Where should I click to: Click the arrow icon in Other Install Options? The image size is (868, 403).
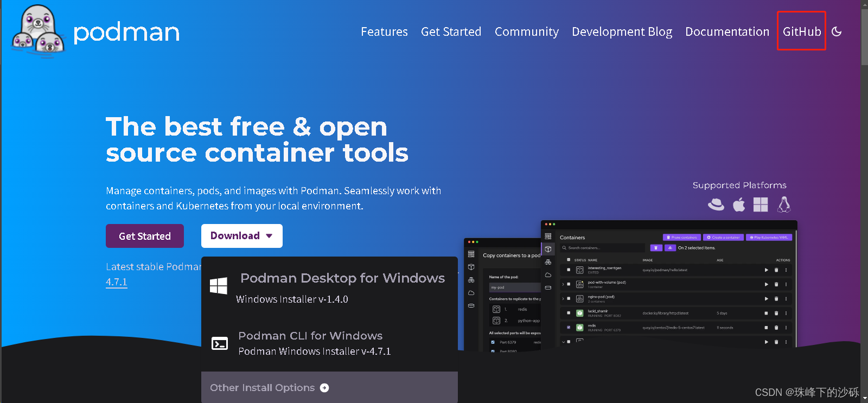pos(324,388)
